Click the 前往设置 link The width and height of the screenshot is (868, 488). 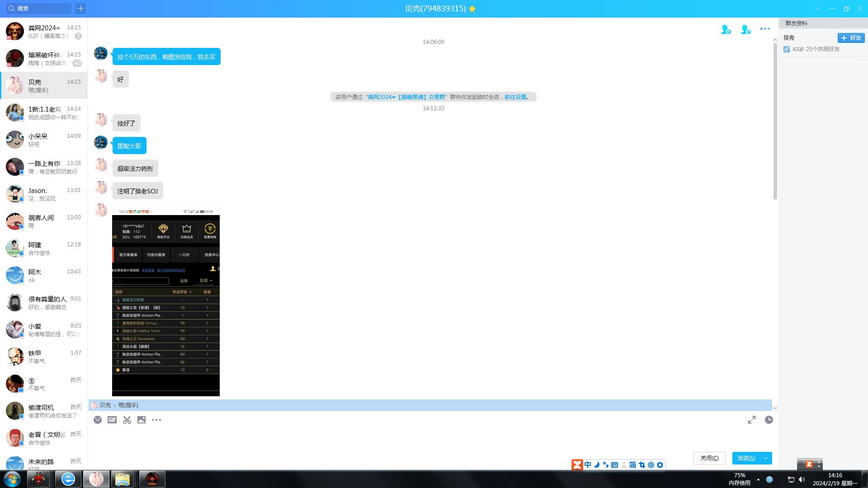coord(515,97)
